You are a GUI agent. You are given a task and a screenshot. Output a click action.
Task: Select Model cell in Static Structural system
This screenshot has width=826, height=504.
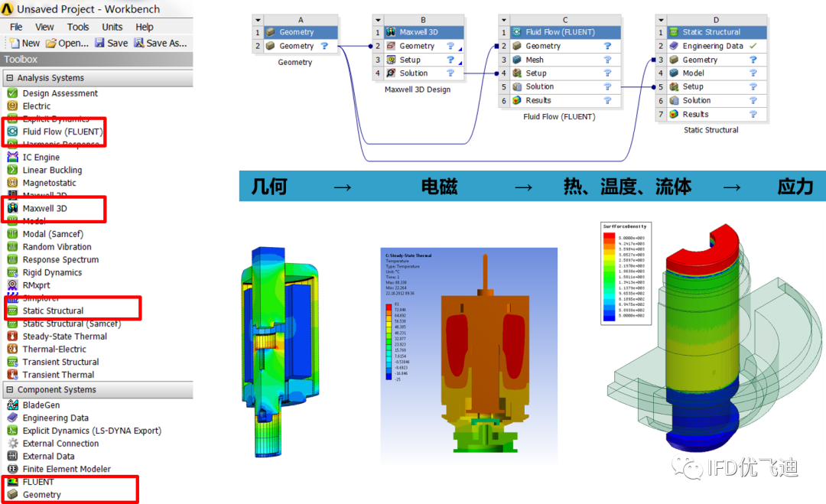click(717, 73)
